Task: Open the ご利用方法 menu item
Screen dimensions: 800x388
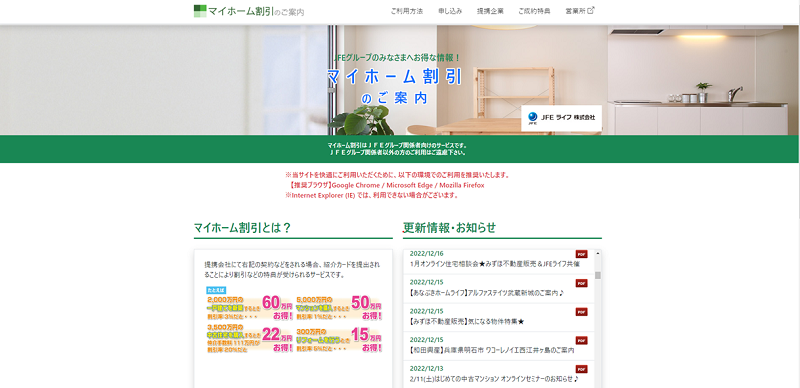Action: 407,11
